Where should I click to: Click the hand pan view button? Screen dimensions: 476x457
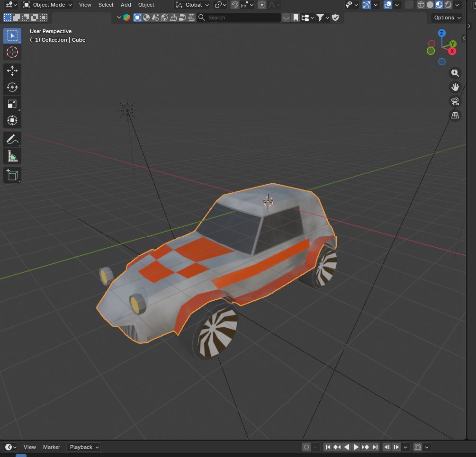(455, 87)
